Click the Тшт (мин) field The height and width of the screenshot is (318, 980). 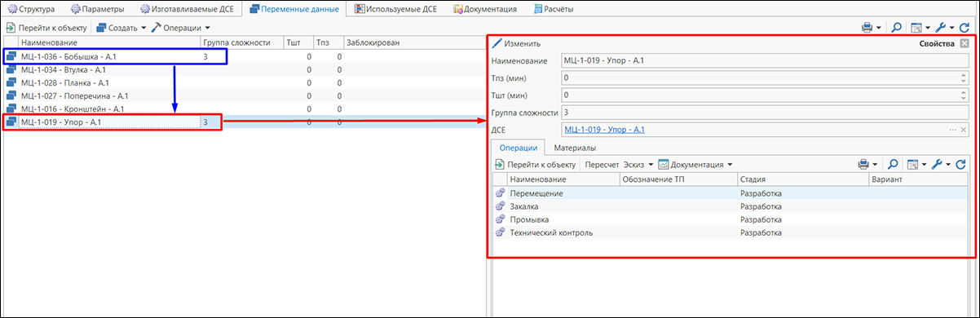[760, 95]
